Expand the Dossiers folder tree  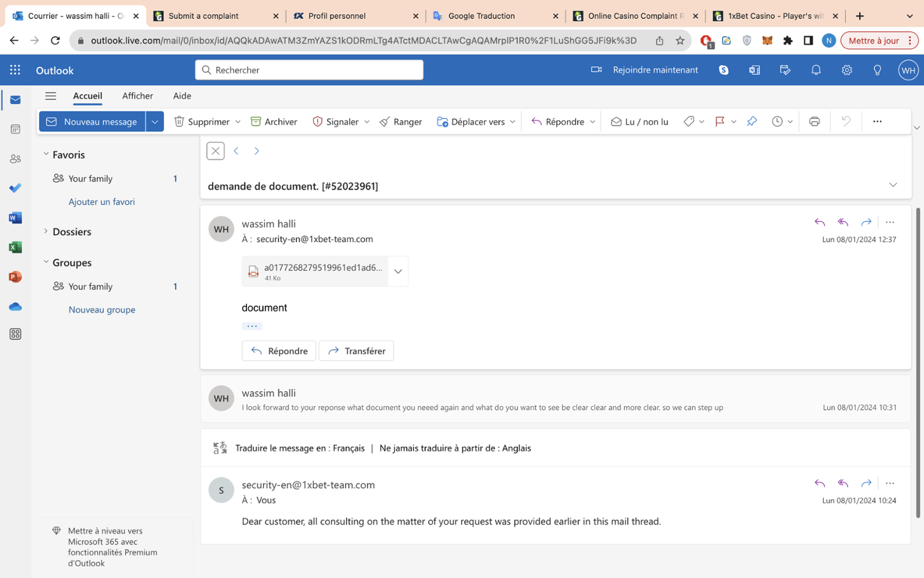point(46,232)
